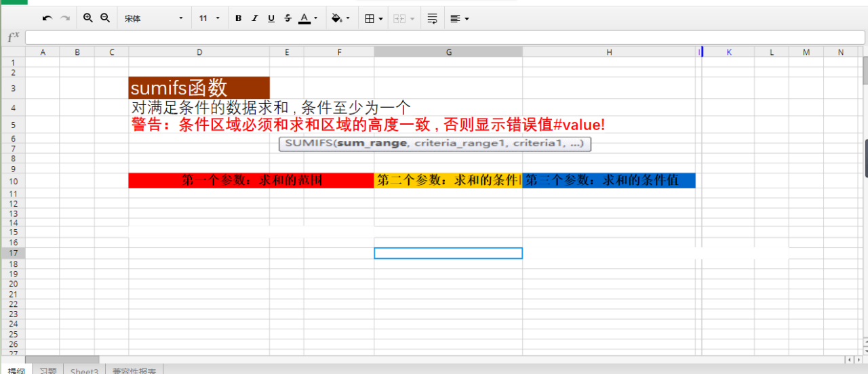Toggle bold formatting
The height and width of the screenshot is (374, 868).
pyautogui.click(x=238, y=18)
